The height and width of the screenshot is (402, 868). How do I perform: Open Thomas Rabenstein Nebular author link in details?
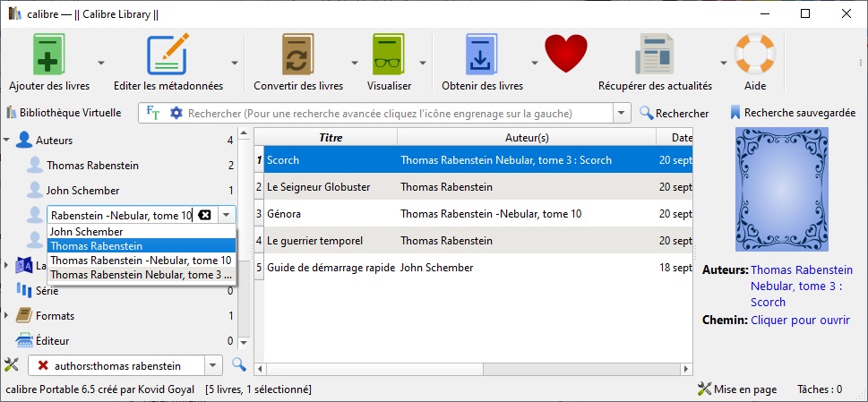[x=801, y=286]
